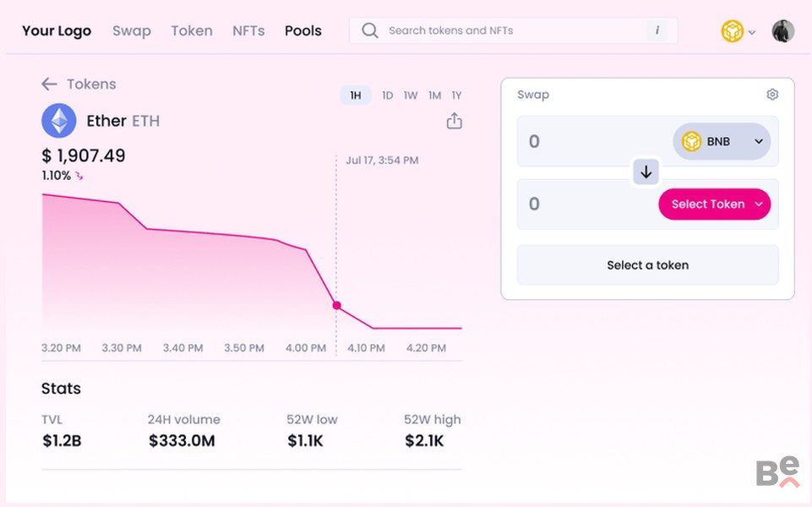
Task: Click the search info shortcut icon
Action: tap(657, 30)
